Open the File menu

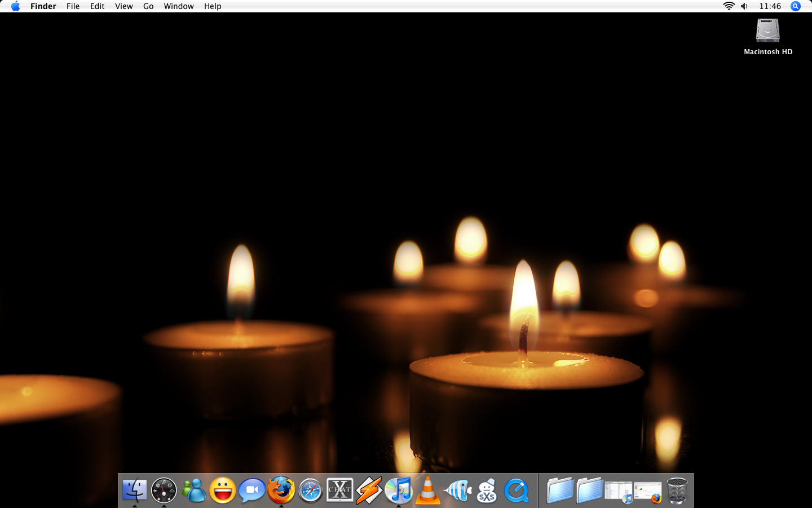[73, 6]
